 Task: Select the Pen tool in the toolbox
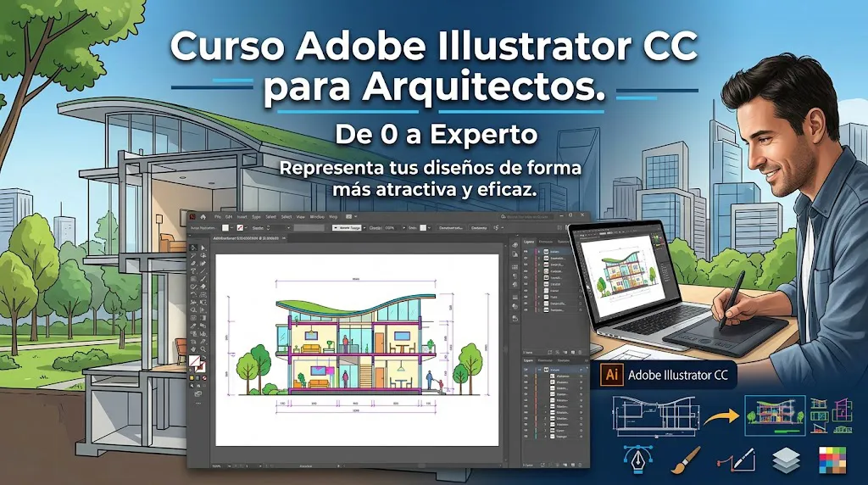[193, 263]
